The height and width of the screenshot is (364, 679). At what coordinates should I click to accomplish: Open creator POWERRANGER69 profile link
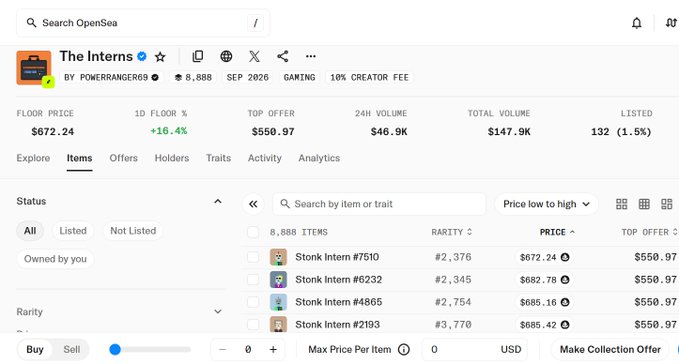coord(111,77)
